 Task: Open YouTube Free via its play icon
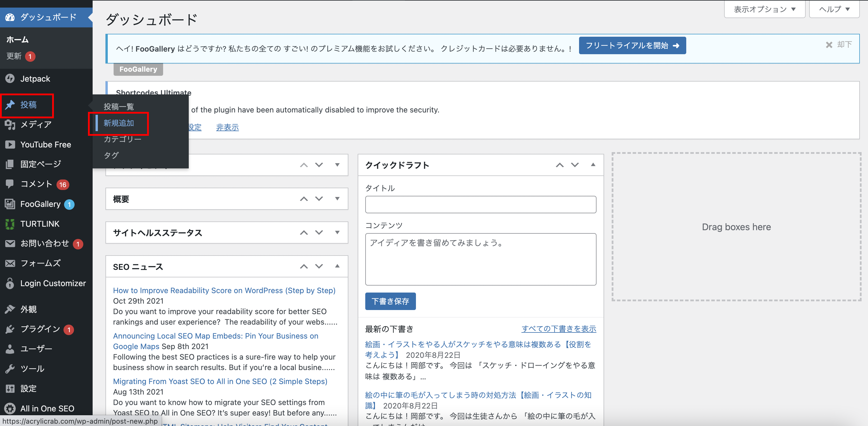(x=10, y=145)
